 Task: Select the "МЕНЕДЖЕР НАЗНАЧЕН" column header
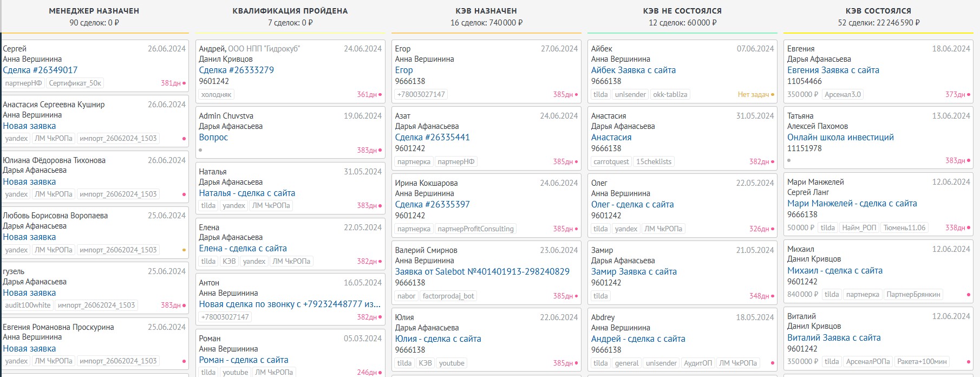(94, 11)
